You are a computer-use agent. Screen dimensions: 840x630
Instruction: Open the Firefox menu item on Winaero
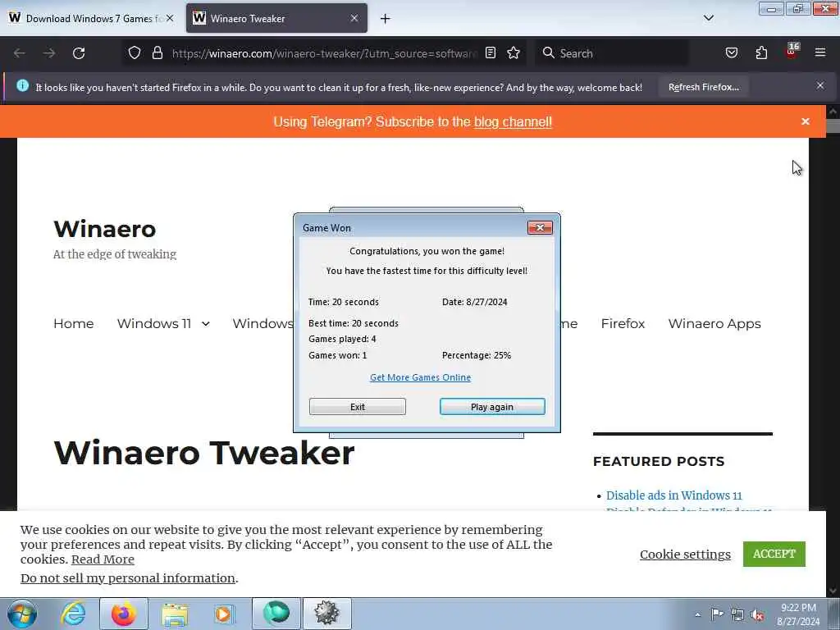[x=623, y=323]
